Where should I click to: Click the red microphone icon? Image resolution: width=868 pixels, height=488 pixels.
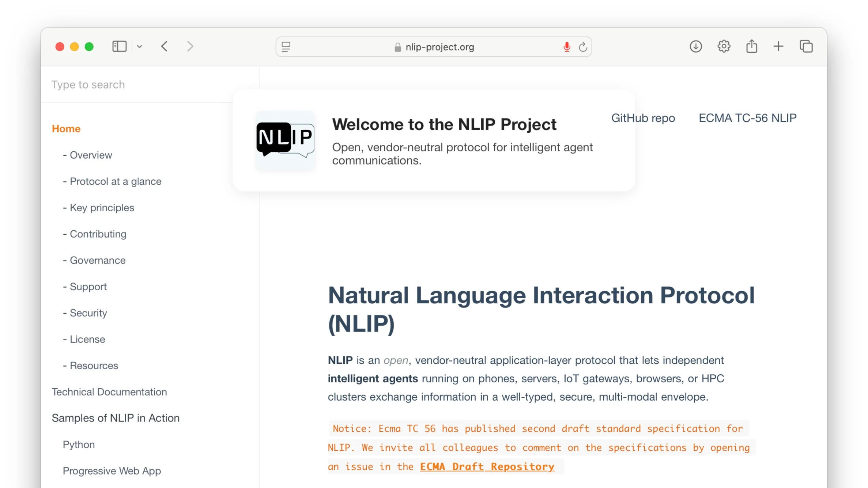567,47
